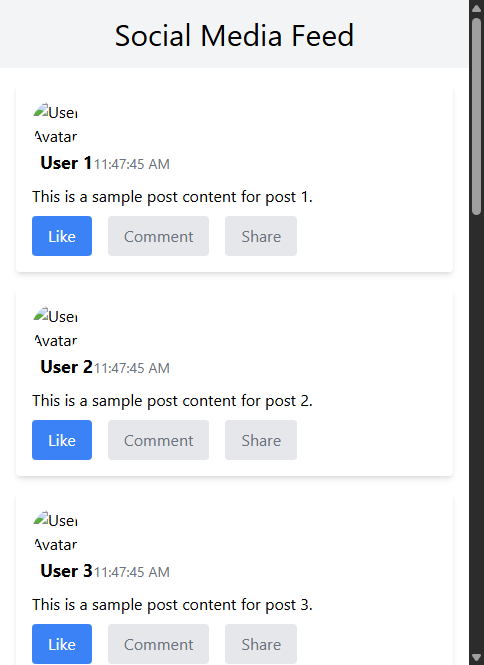Share the second post
This screenshot has width=484, height=665.
[261, 440]
